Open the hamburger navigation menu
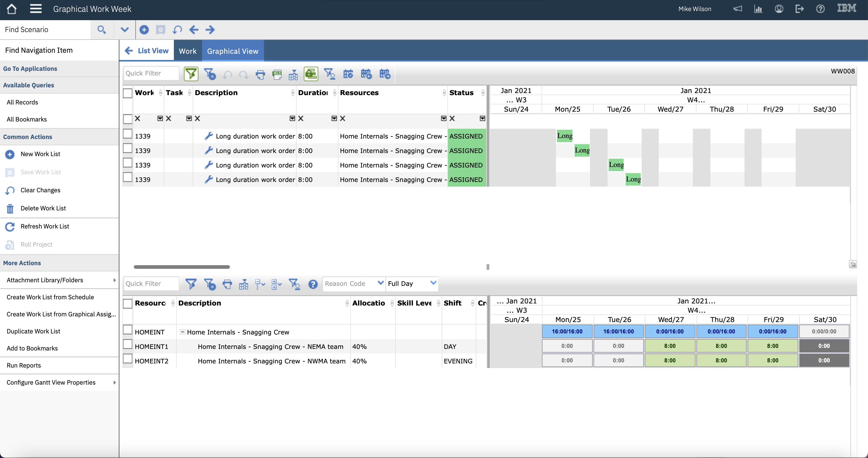 coord(36,9)
